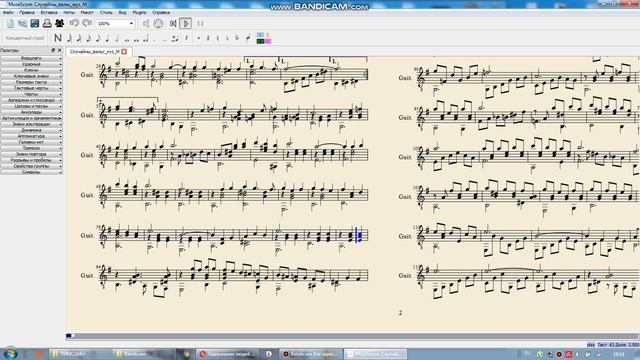The height and width of the screenshot is (360, 640).
Task: Flip stem direction with the toolbar icon
Action: [248, 38]
